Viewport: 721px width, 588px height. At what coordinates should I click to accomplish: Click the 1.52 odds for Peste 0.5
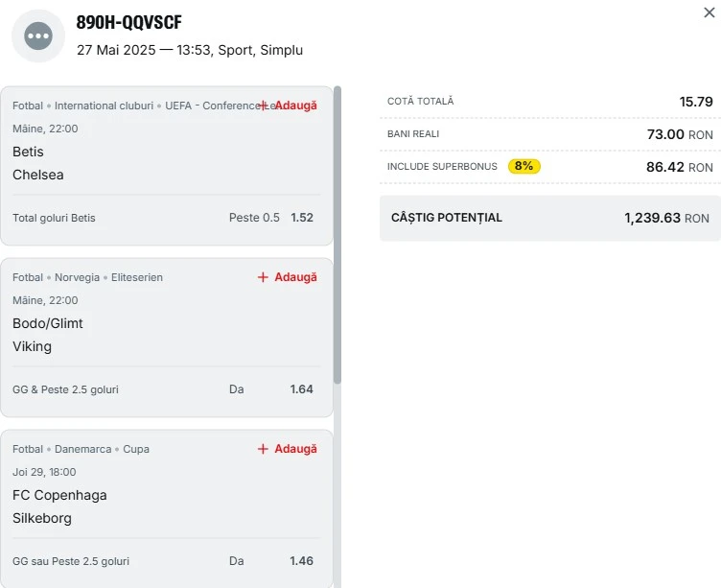[302, 217]
